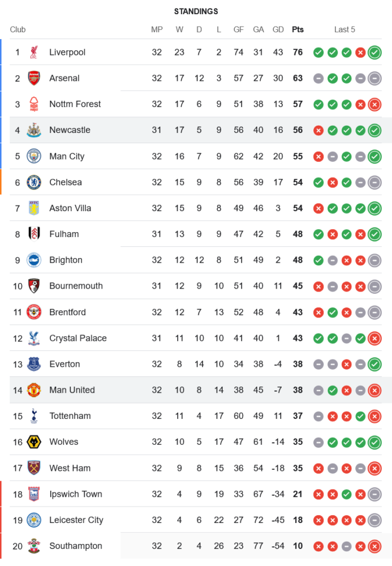This screenshot has width=392, height=566.
Task: Open the Ipswich Town team link
Action: coord(76,494)
